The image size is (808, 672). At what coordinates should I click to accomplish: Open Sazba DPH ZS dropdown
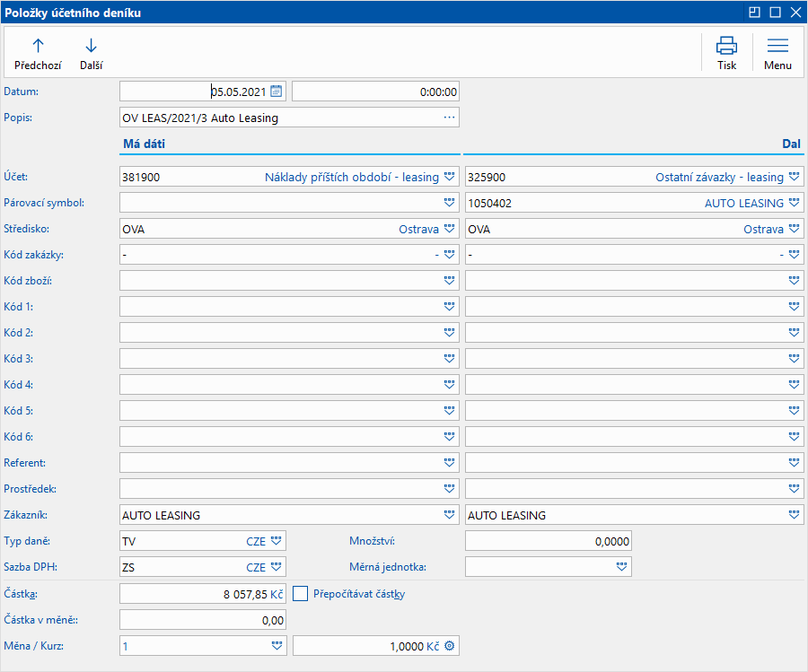[277, 567]
